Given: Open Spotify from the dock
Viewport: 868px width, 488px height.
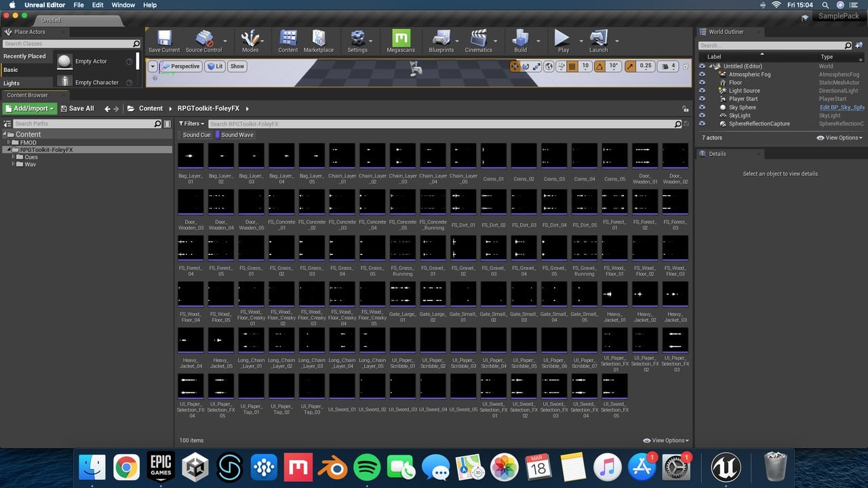Looking at the screenshot, I should (x=367, y=467).
